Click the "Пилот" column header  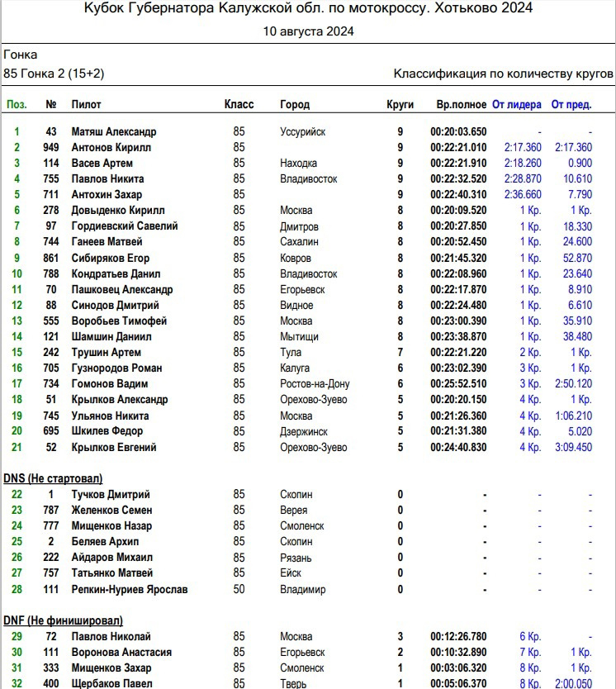tap(87, 105)
